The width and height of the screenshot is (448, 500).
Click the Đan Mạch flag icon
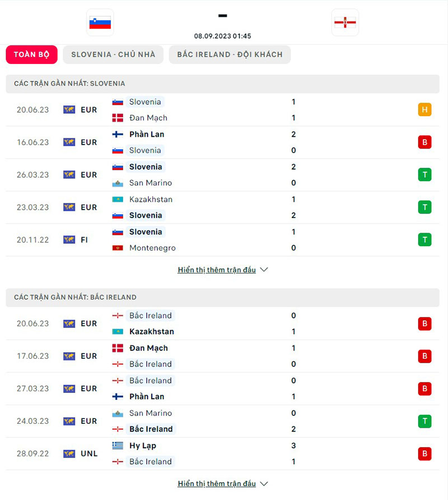point(119,118)
